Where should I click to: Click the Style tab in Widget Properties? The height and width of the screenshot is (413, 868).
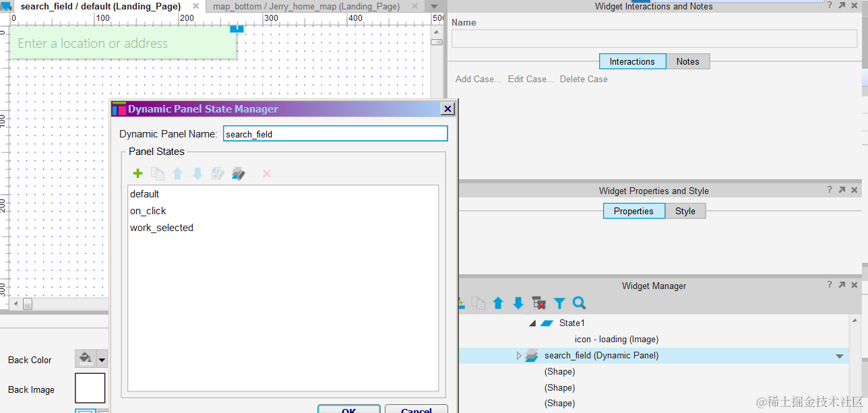(x=685, y=211)
